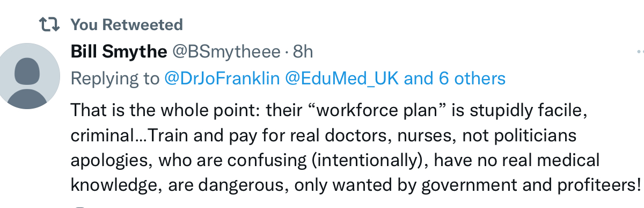Open Bill Smythe's default avatar picture
Image resolution: width=644 pixels, height=208 pixels.
[29, 75]
